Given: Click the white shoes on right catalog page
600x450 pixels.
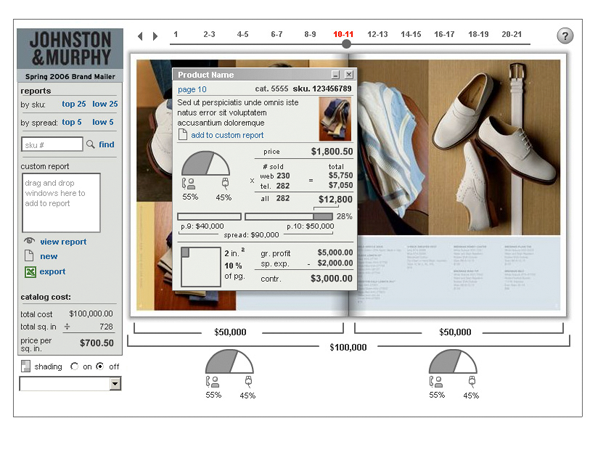Looking at the screenshot, I should tap(494, 153).
